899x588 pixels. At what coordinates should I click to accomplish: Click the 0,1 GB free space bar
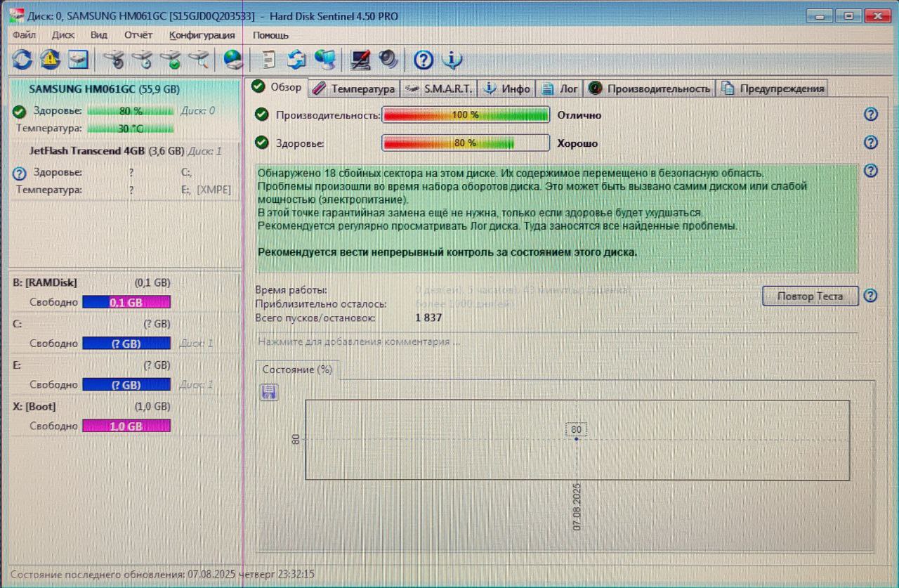[126, 302]
